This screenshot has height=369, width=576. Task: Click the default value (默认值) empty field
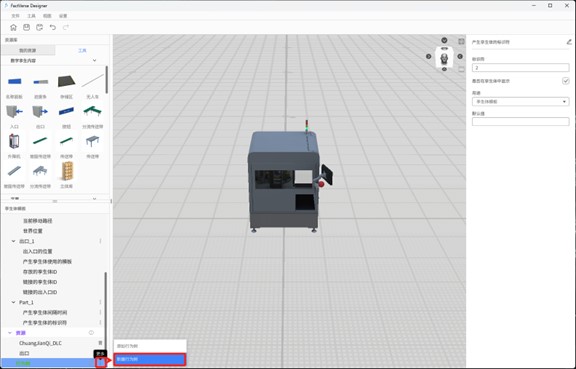pyautogui.click(x=521, y=122)
